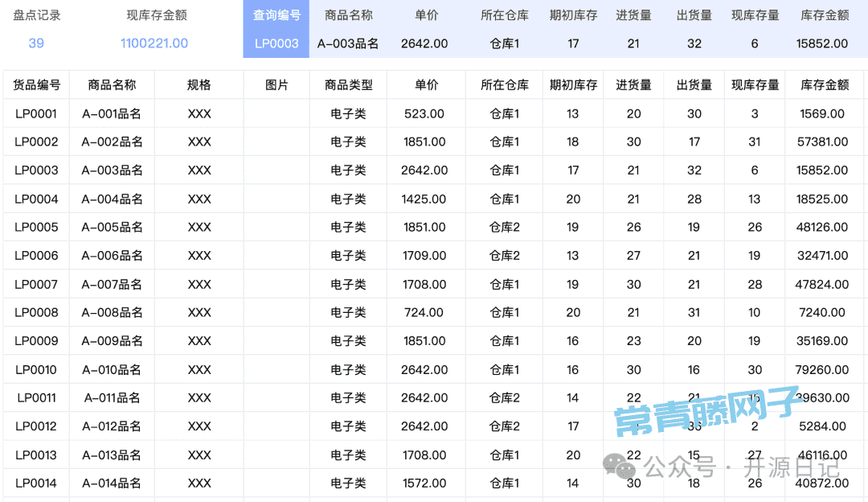Click query result price 2642.00 in top panel

point(424,43)
